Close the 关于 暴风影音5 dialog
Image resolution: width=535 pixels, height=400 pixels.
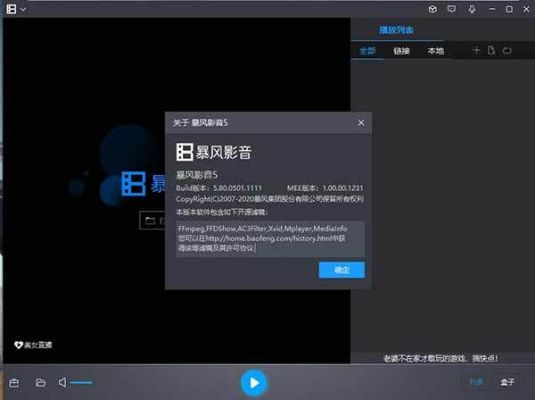pyautogui.click(x=361, y=123)
